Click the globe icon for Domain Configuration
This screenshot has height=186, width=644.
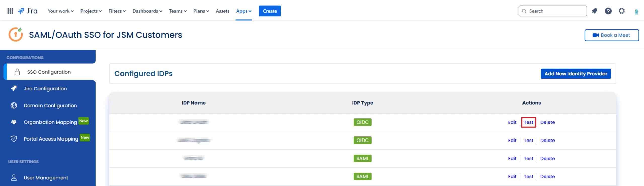pos(14,105)
